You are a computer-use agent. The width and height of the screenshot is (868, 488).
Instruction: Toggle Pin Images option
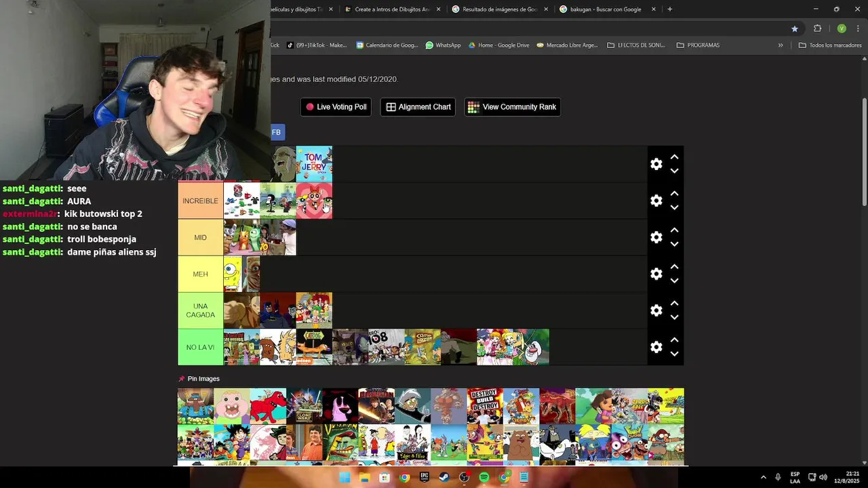tap(199, 379)
